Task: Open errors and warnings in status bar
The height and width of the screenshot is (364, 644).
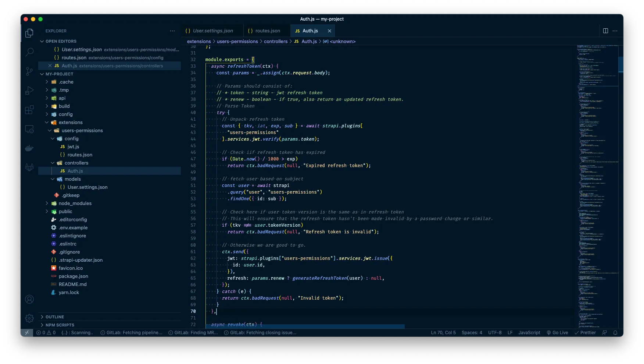Action: pos(46,333)
